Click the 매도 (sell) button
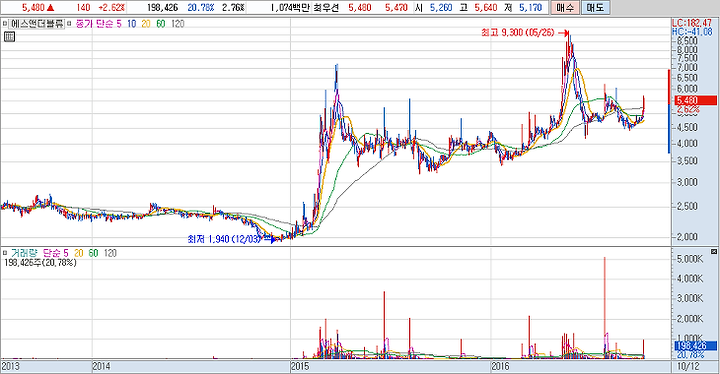This screenshot has width=720, height=374. (x=595, y=7)
